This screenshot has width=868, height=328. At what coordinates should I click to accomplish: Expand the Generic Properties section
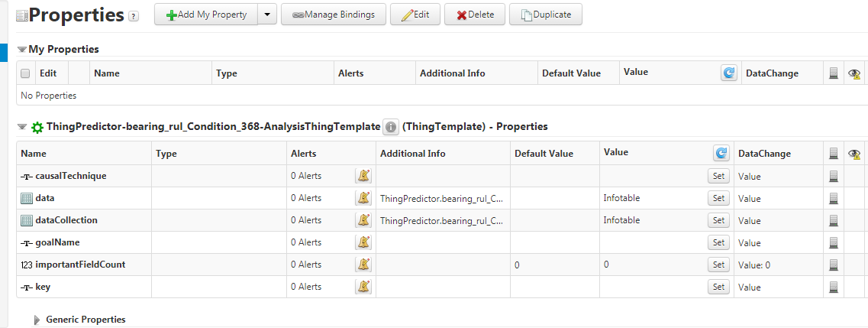tap(37, 320)
